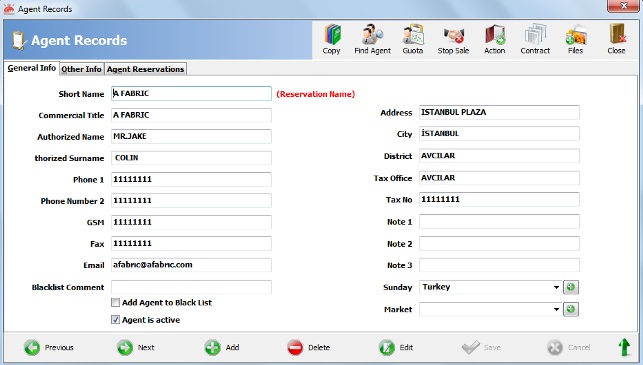The image size is (643, 365).
Task: Click the Email input field
Action: point(191,265)
